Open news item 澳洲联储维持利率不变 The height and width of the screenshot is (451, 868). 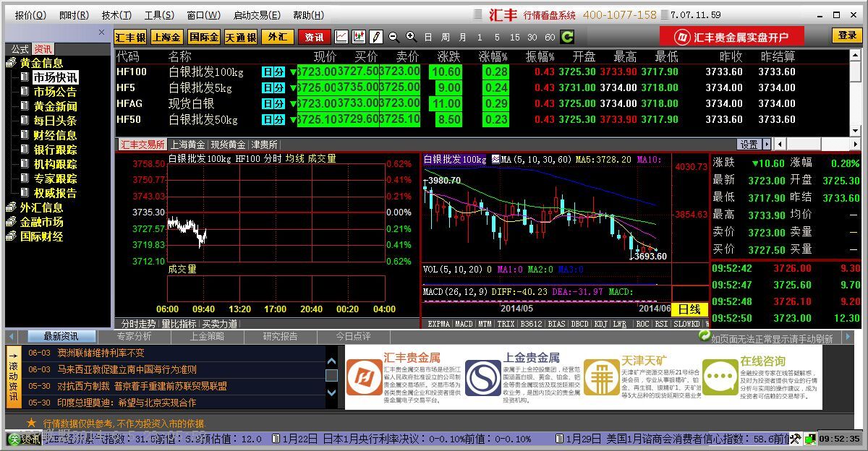101,353
